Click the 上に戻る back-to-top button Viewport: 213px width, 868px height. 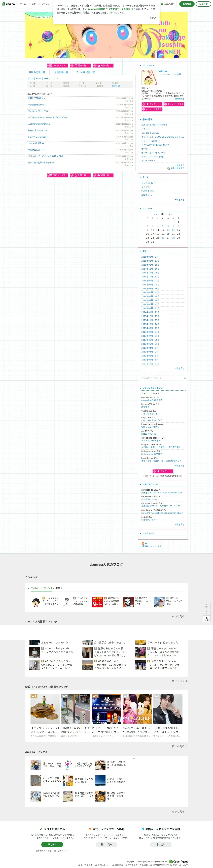point(207,619)
